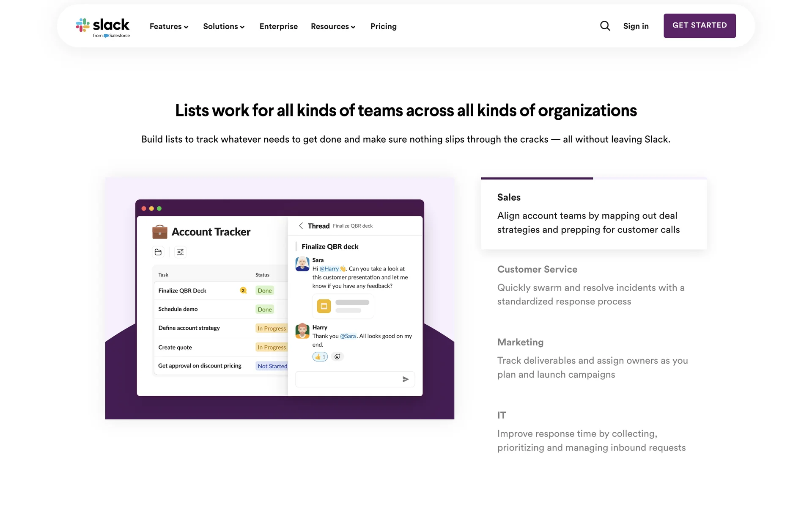Expand the Solutions dropdown menu

pos(224,27)
